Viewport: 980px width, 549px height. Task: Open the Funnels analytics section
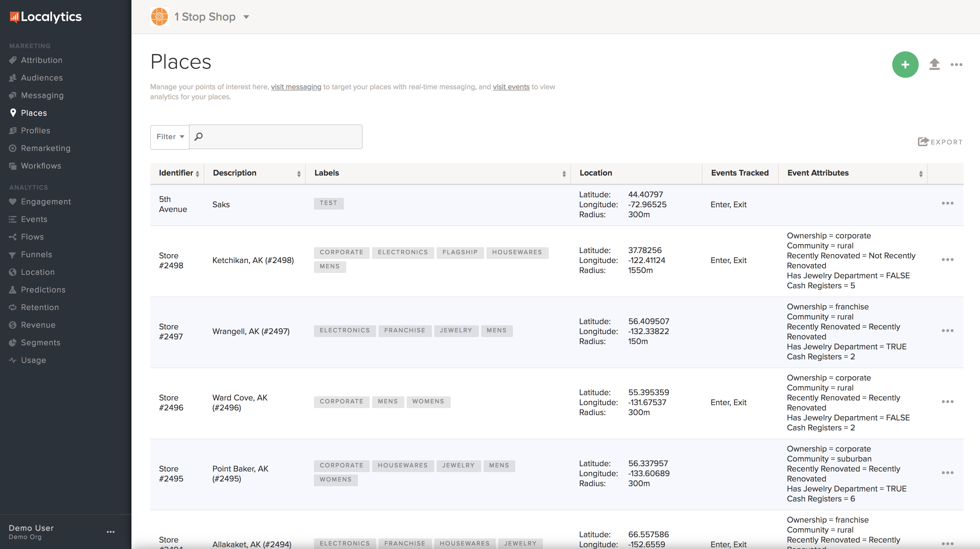coord(36,254)
